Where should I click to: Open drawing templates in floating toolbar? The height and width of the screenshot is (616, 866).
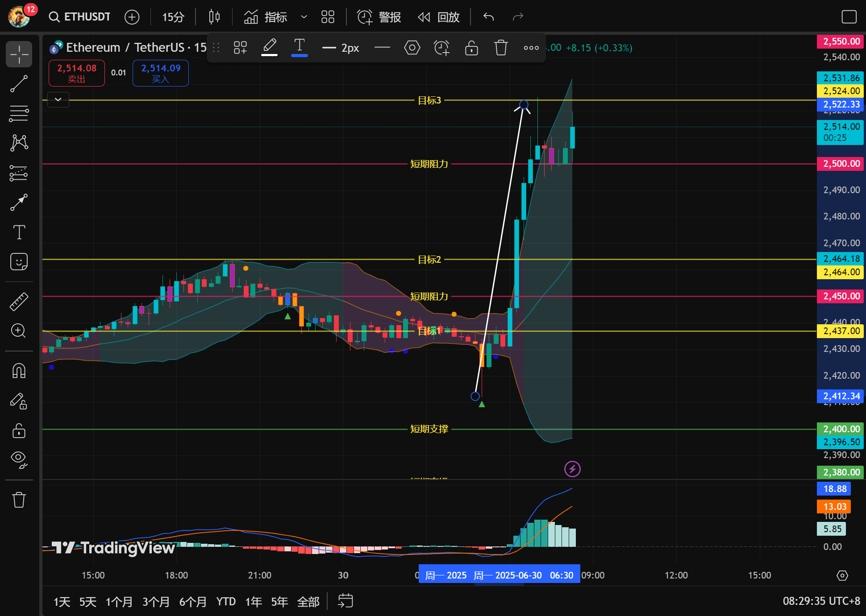click(240, 48)
